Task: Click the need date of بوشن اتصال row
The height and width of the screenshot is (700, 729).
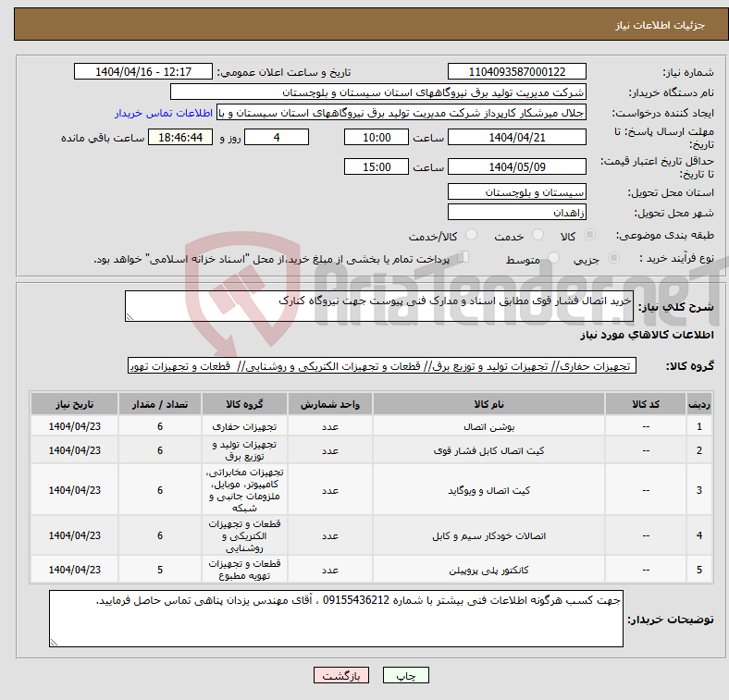Action: [x=74, y=426]
